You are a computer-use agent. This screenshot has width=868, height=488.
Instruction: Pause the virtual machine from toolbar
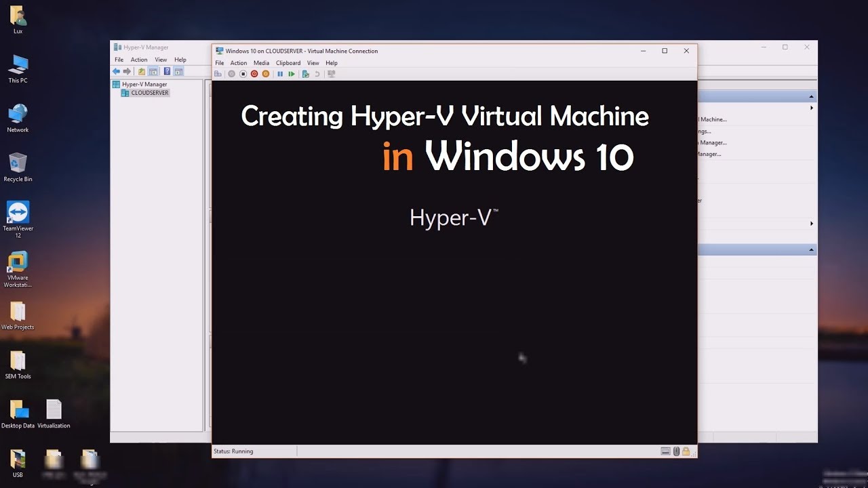tap(280, 74)
